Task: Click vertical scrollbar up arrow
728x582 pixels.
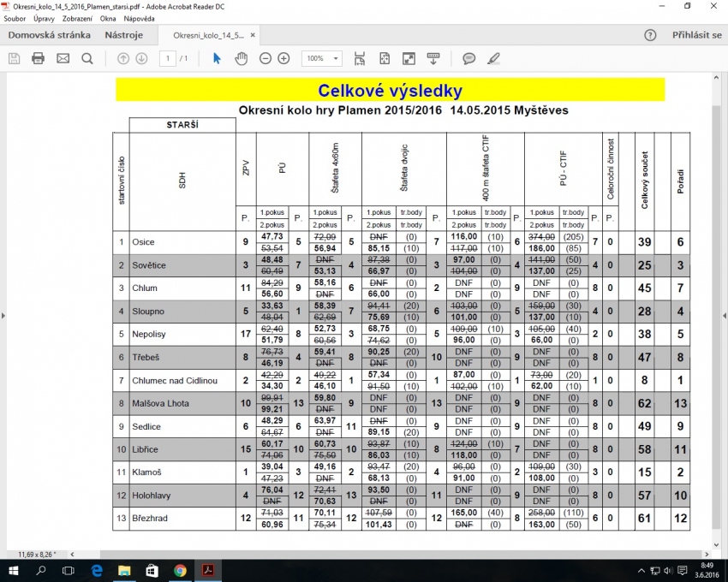Action: tap(716, 78)
